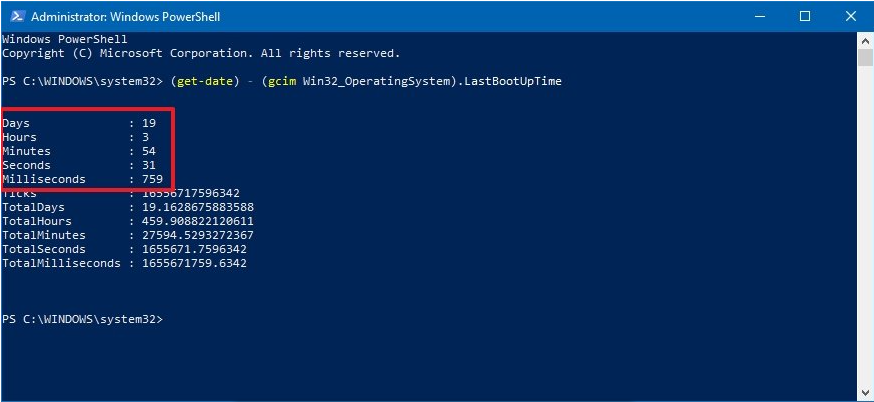Click the TotalMilliseconds label

pyautogui.click(x=61, y=263)
